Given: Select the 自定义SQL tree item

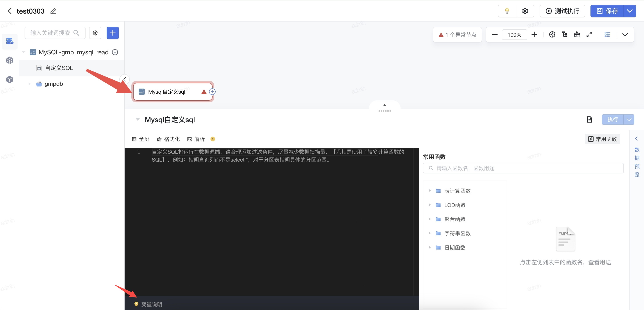Looking at the screenshot, I should [72, 68].
